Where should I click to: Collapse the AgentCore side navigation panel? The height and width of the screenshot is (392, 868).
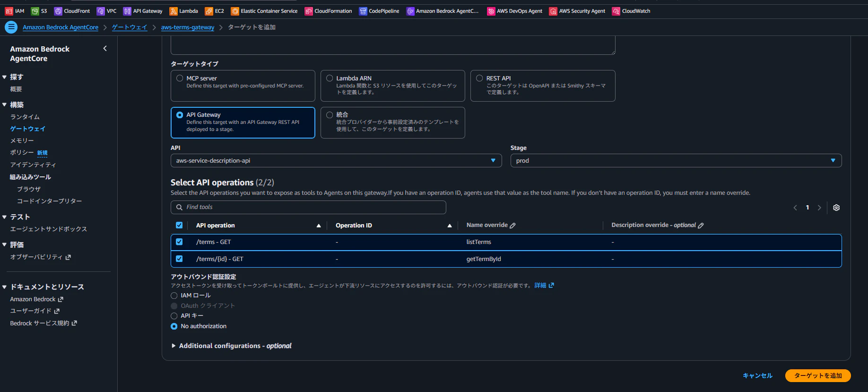click(105, 48)
